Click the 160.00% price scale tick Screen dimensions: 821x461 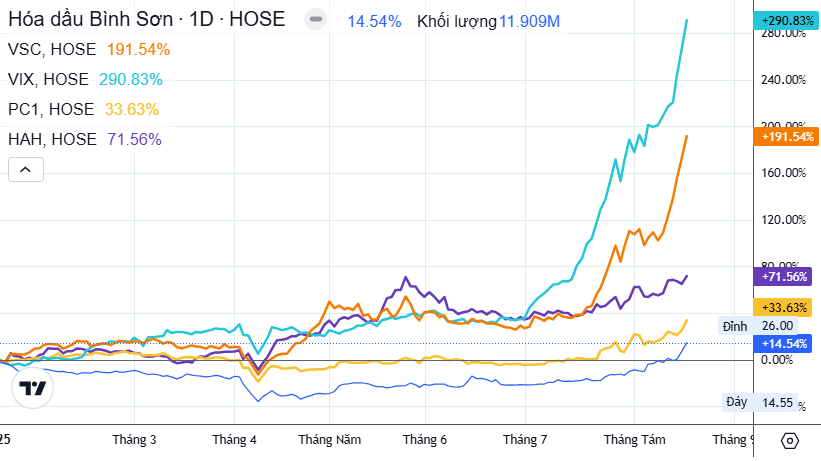click(x=783, y=173)
